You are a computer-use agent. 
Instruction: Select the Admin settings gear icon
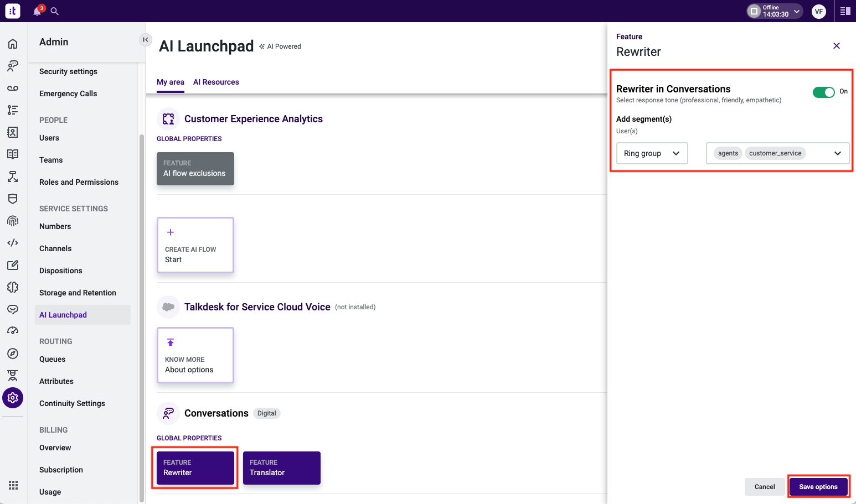(13, 398)
